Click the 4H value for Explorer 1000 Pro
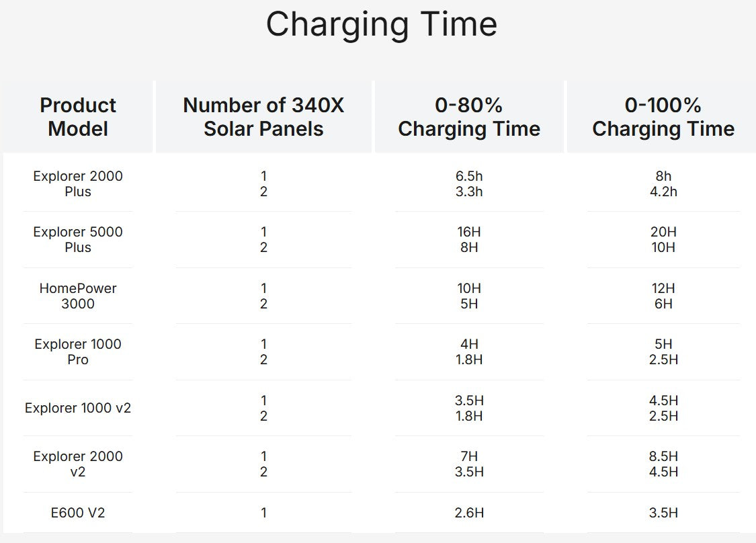The height and width of the screenshot is (543, 756). pyautogui.click(x=469, y=344)
